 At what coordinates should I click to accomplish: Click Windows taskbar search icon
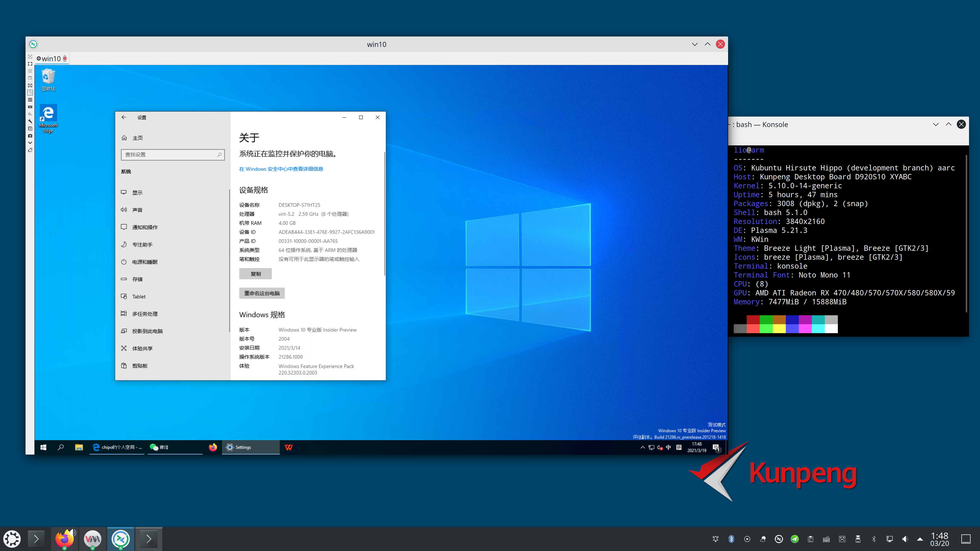click(61, 447)
